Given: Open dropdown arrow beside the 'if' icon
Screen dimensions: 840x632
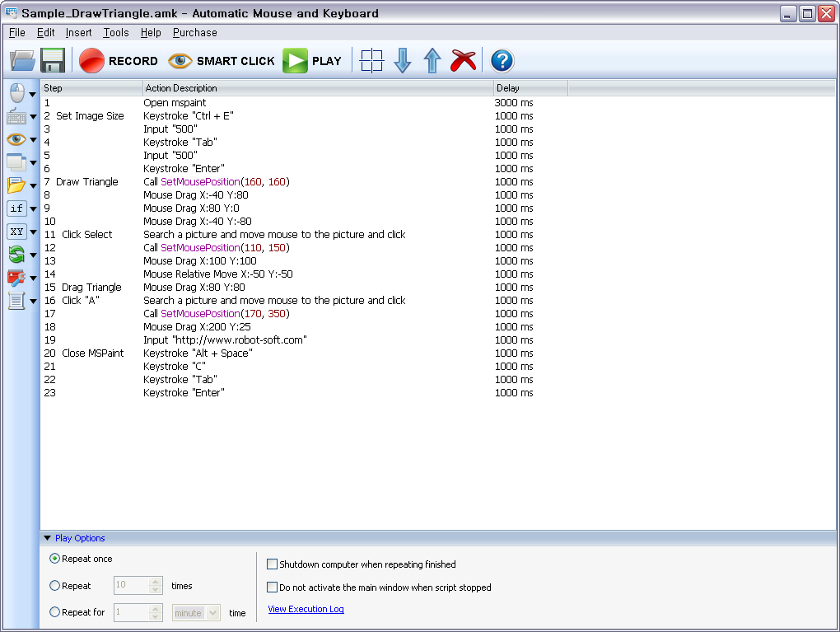Looking at the screenshot, I should pos(33,209).
